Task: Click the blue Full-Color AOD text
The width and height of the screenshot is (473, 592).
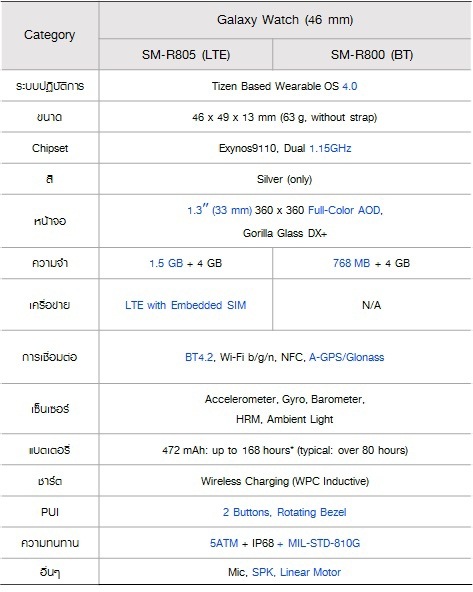Action: coord(344,210)
